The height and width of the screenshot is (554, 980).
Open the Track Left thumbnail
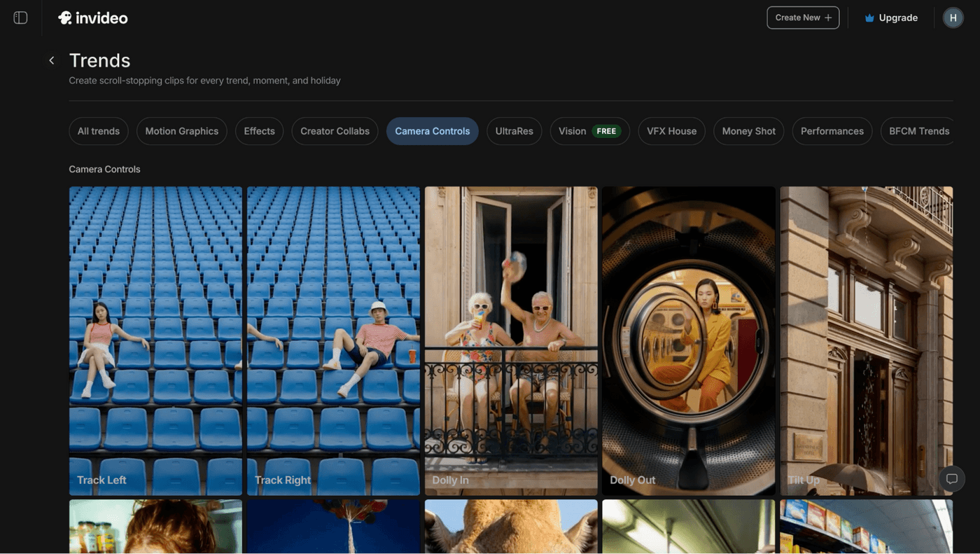click(x=155, y=340)
